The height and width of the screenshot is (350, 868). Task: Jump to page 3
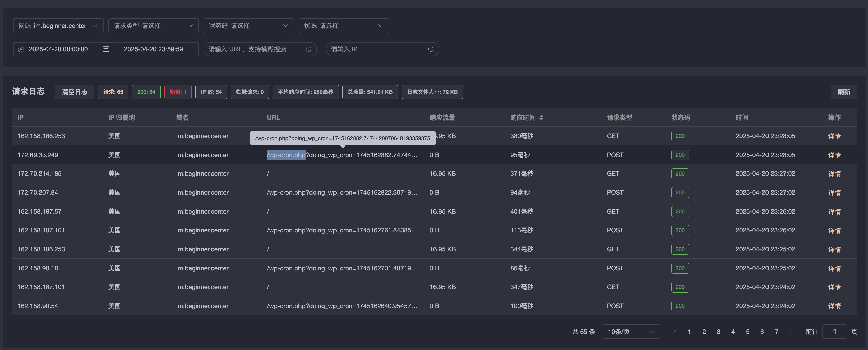718,332
